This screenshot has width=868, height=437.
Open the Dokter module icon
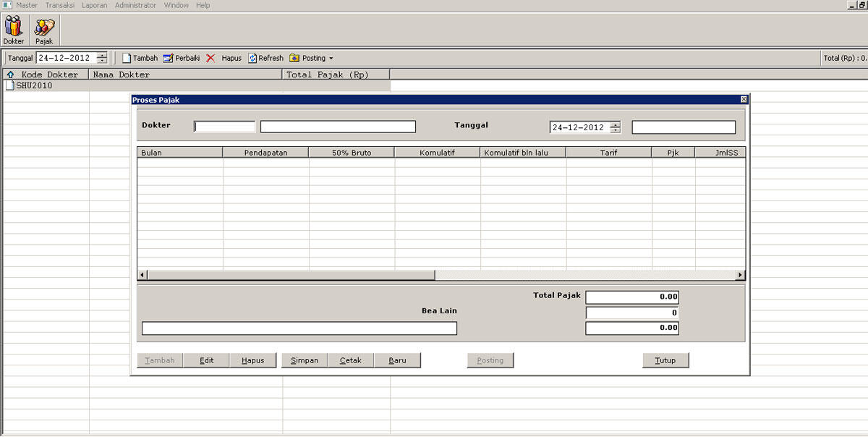coord(13,30)
